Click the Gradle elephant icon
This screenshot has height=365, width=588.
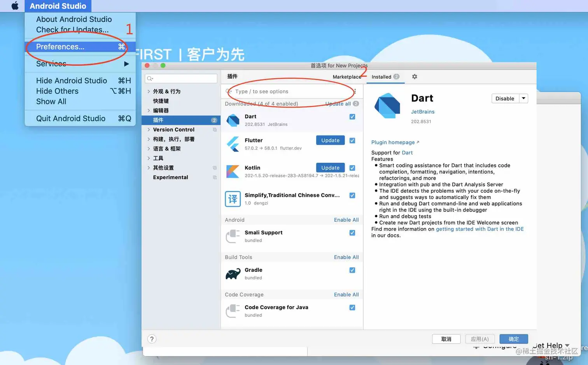(x=233, y=274)
